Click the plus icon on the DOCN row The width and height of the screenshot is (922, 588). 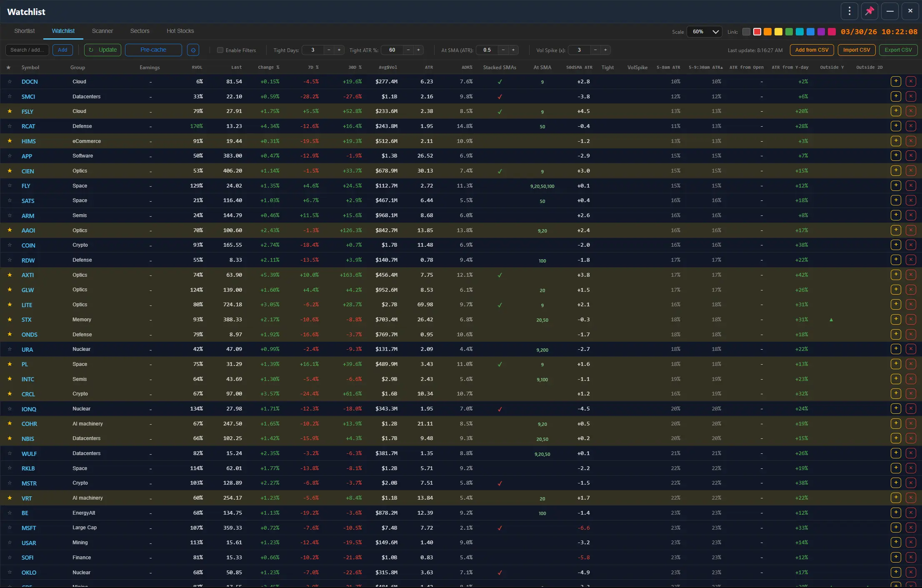[x=896, y=81]
